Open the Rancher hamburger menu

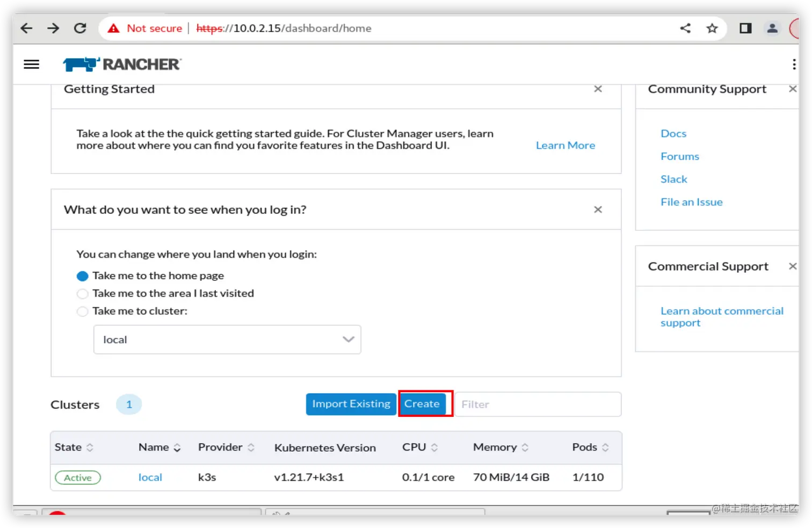[x=32, y=64]
